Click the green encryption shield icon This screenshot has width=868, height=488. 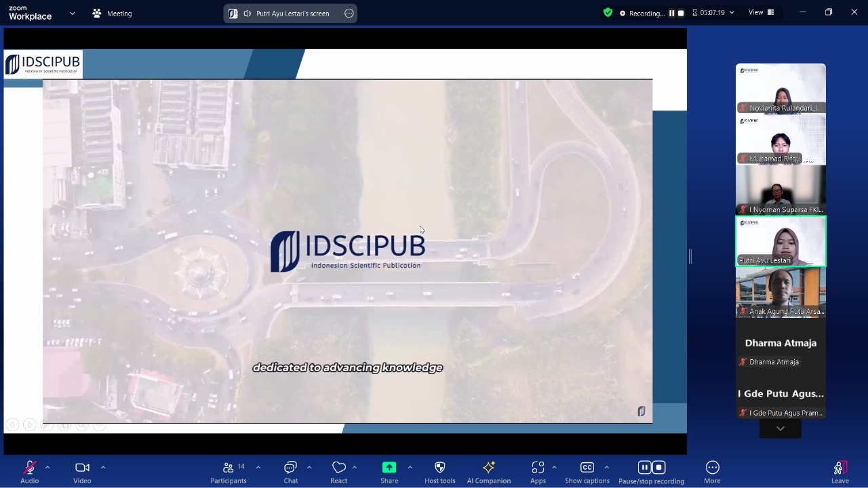coord(608,12)
